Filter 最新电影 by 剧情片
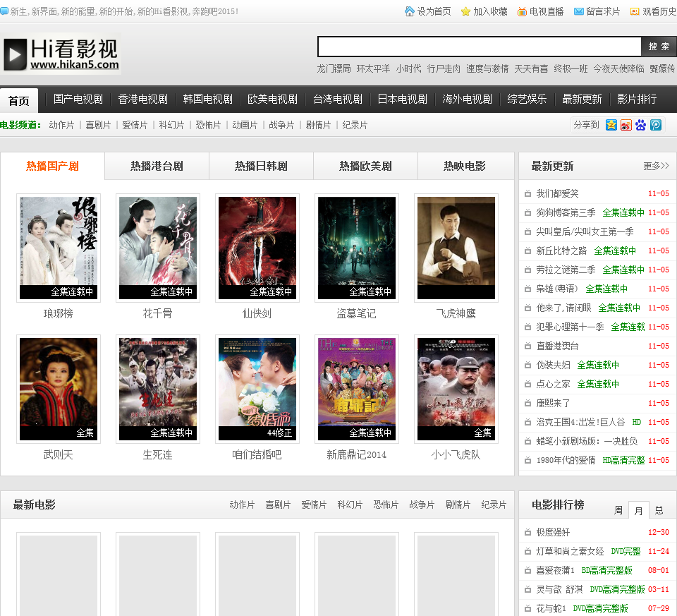The width and height of the screenshot is (677, 616). click(458, 505)
